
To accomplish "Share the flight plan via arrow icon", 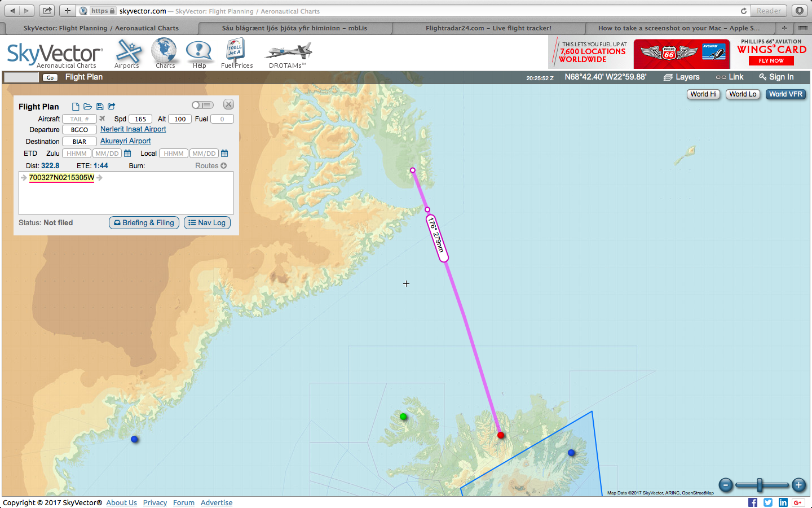I will click(112, 107).
